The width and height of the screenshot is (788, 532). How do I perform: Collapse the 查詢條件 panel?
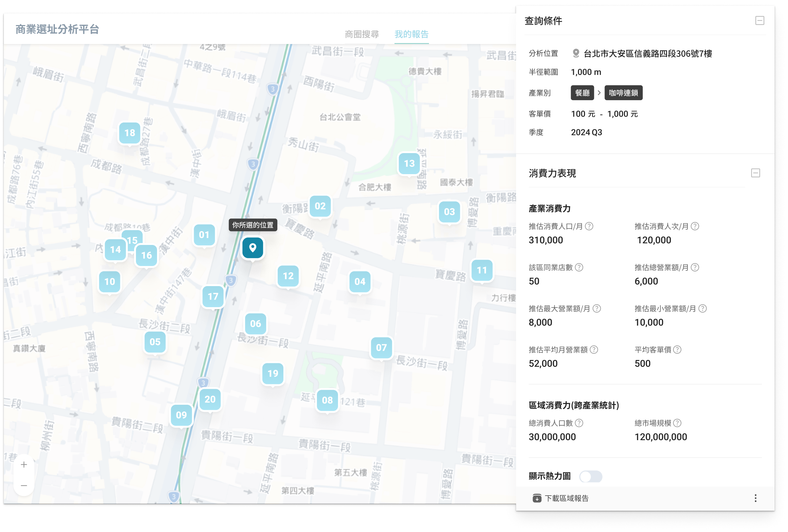[x=760, y=21]
